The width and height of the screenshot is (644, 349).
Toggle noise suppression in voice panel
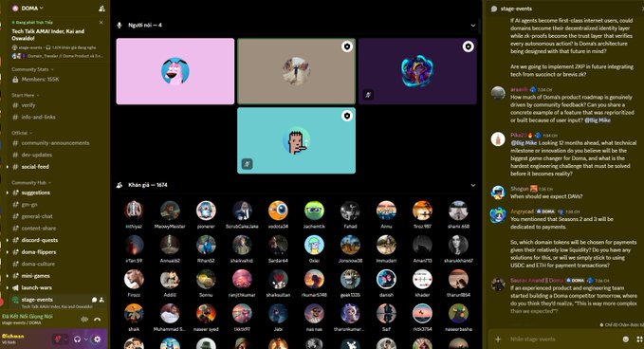coord(84,320)
